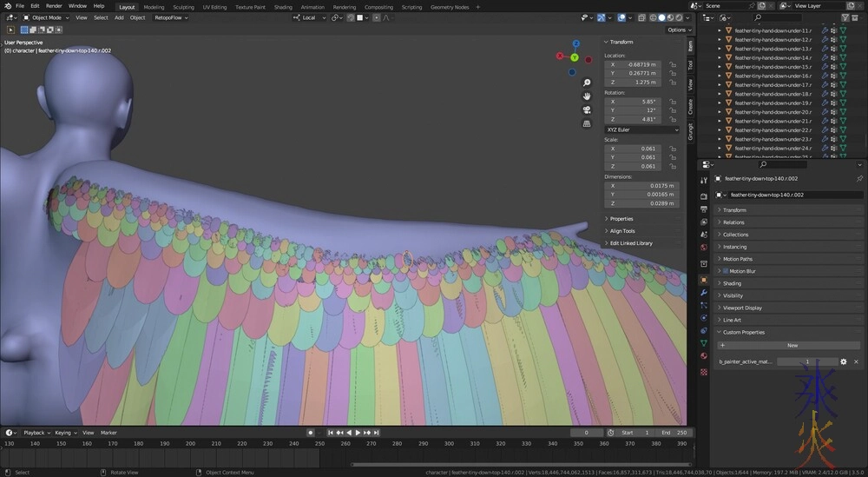Open the Render menu
868x477 pixels.
click(x=54, y=6)
